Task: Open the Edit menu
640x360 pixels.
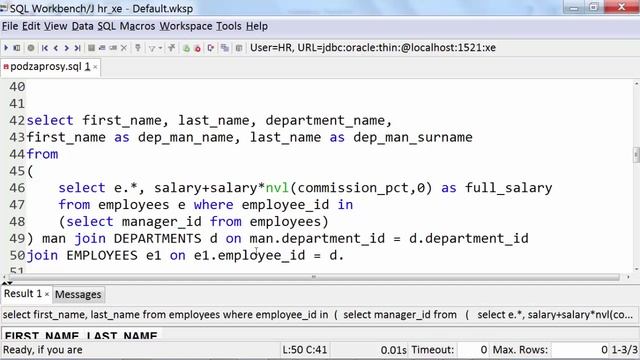Action: point(31,26)
